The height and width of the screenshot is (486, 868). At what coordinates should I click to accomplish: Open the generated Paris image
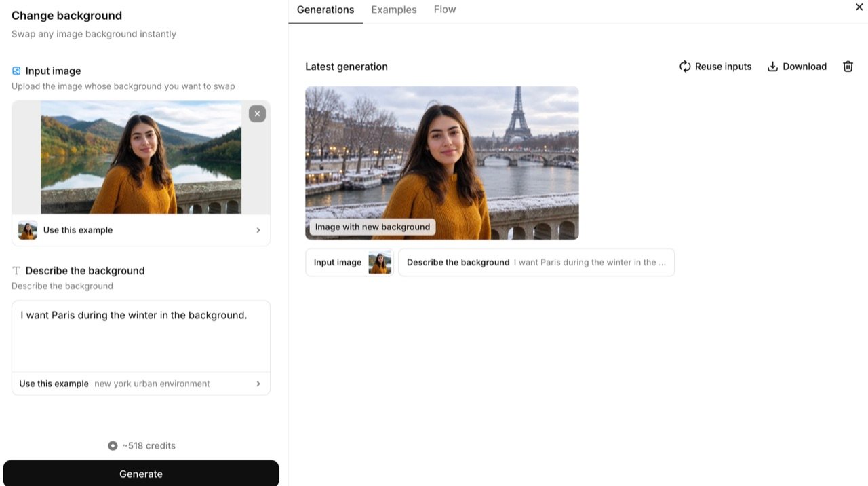442,163
